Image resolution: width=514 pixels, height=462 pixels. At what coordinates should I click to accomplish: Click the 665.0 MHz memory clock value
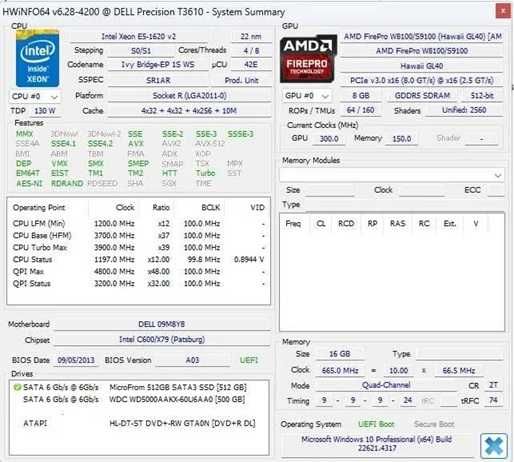pos(340,370)
